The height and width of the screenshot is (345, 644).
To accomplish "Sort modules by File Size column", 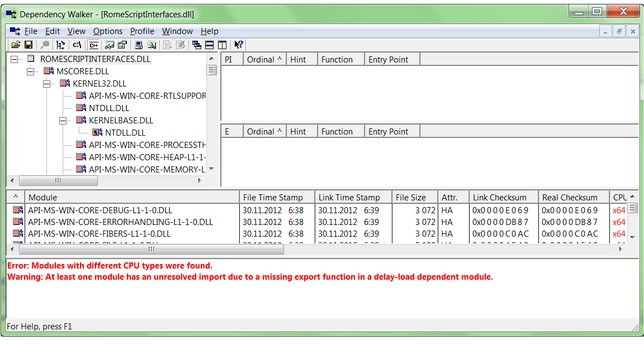I will (410, 197).
